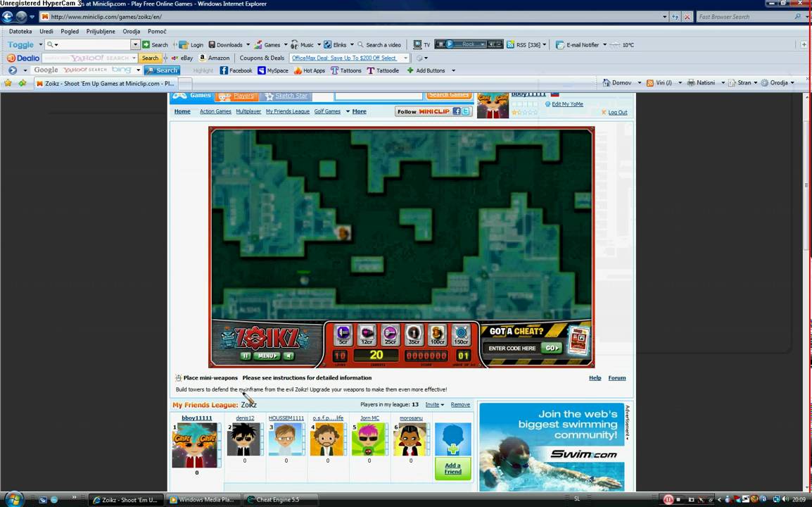
Task: Select the Zoikz Miniclip browser tab
Action: click(x=106, y=83)
